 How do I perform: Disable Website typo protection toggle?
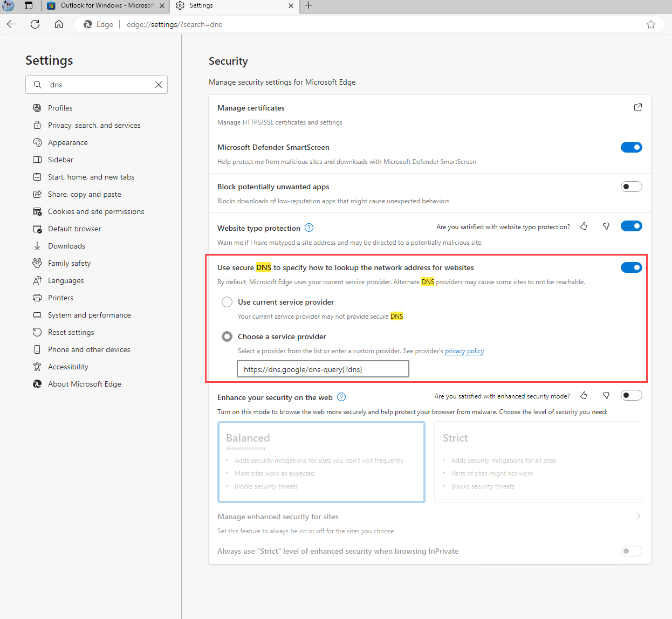(632, 226)
